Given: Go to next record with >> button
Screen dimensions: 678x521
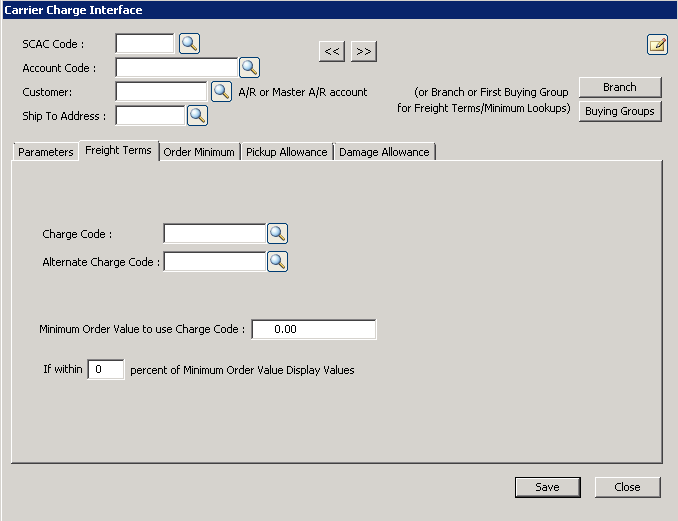Looking at the screenshot, I should [x=364, y=51].
